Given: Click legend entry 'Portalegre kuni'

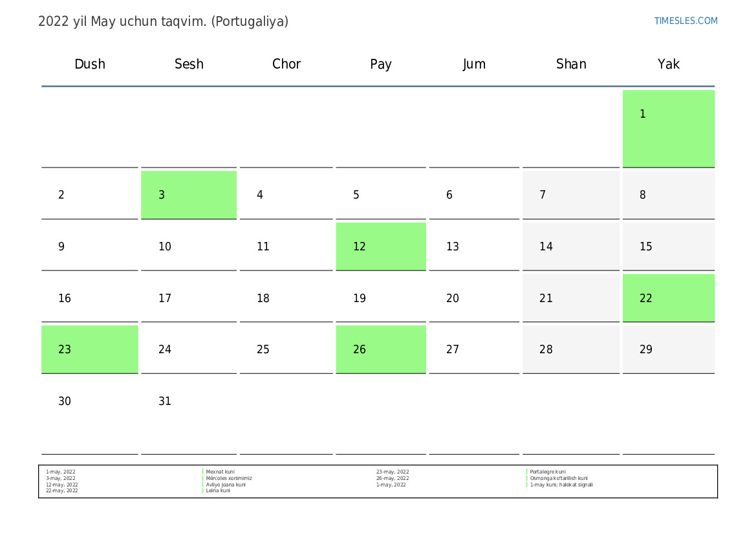Looking at the screenshot, I should (548, 472).
